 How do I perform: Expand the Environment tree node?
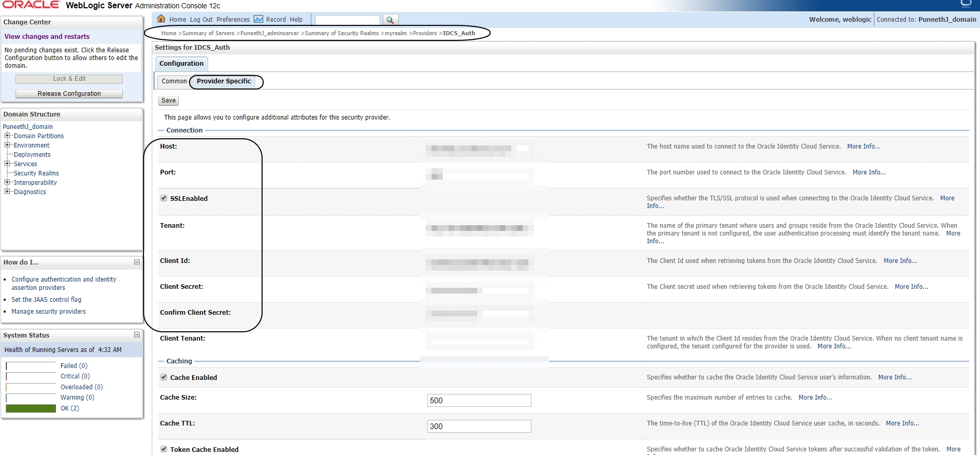click(7, 145)
